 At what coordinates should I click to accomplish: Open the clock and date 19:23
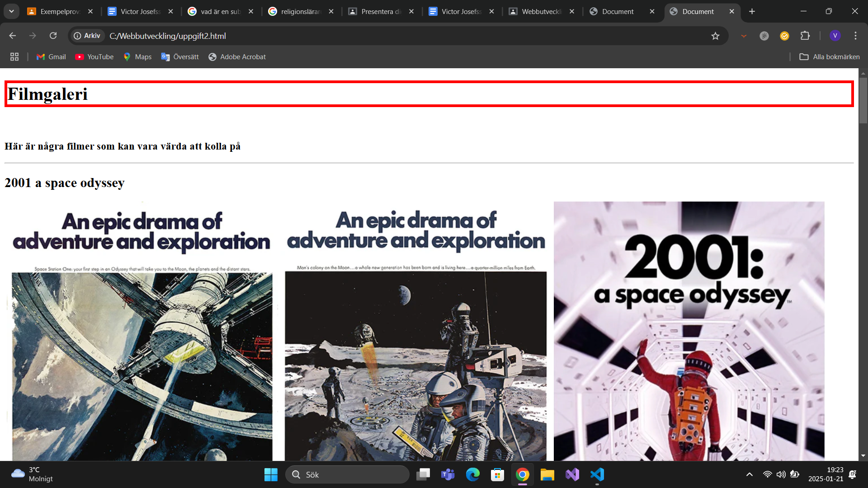[826, 474]
